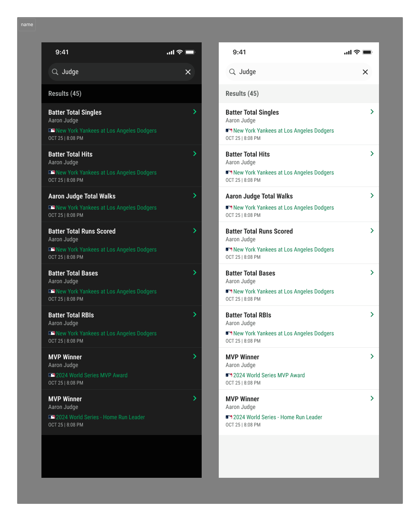Open 2024 World Series - Home Run Leader link, dark
Image resolution: width=420 pixels, height=521 pixels.
point(100,417)
